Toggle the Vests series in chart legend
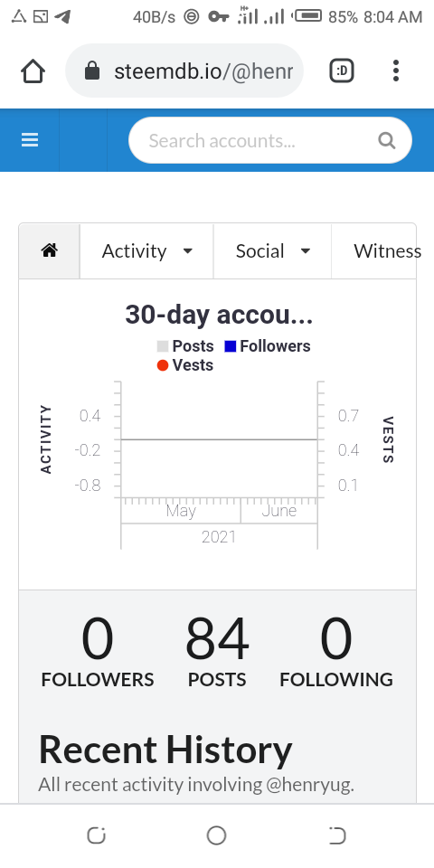 tap(184, 364)
